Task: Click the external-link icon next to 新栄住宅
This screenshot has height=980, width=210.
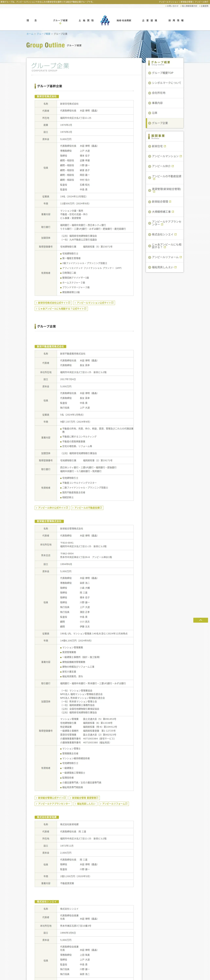Action: click(x=165, y=146)
